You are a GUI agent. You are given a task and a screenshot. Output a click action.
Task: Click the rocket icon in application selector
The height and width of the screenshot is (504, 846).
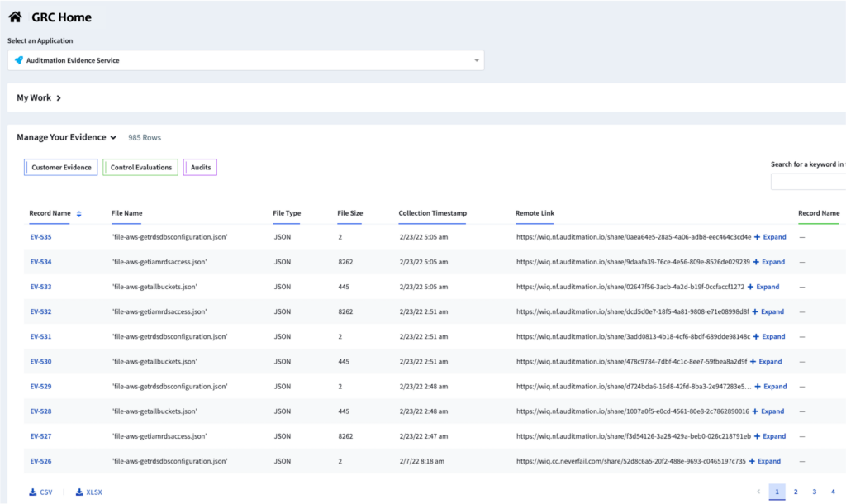(19, 60)
